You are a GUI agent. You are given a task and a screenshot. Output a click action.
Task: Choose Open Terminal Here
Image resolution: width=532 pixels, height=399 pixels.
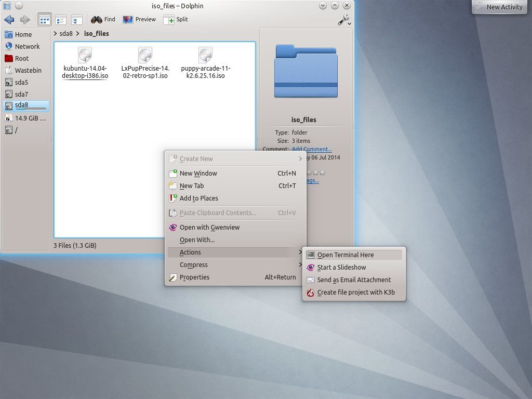point(353,255)
